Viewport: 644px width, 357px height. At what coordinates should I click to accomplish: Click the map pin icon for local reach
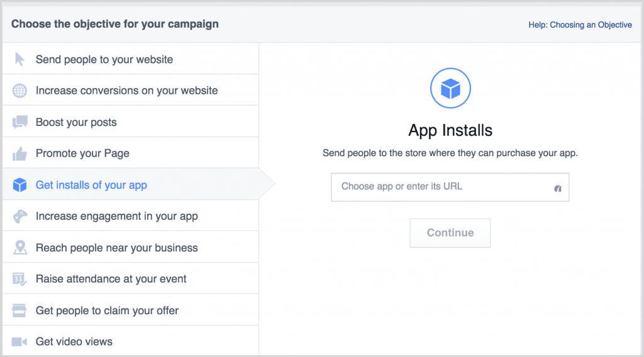19,247
